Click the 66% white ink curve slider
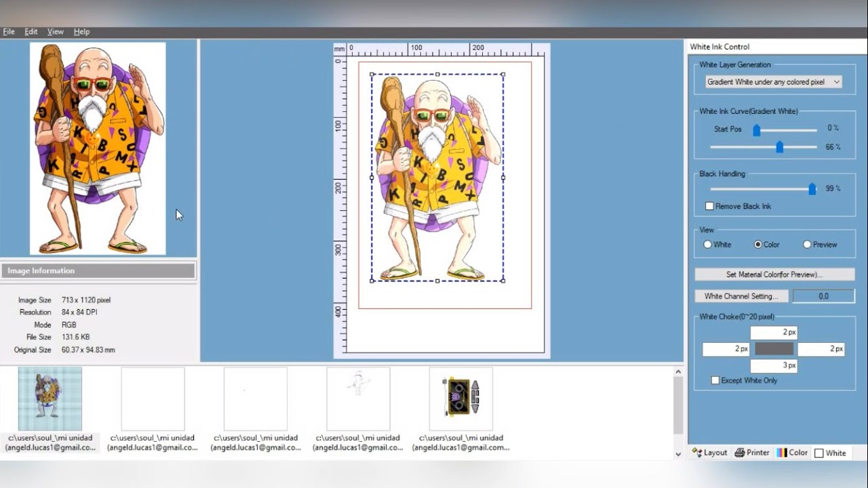Image resolution: width=868 pixels, height=488 pixels. (x=779, y=146)
